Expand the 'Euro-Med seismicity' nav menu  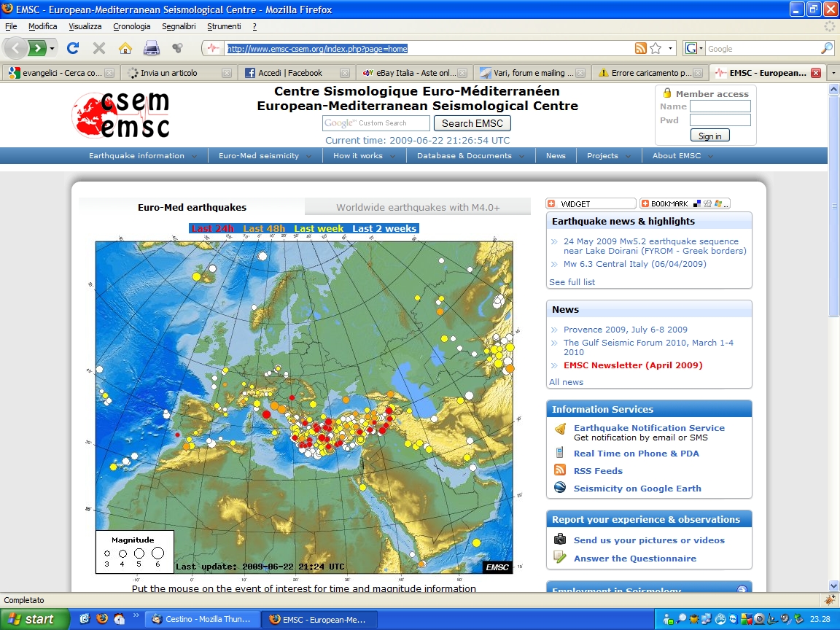(265, 156)
